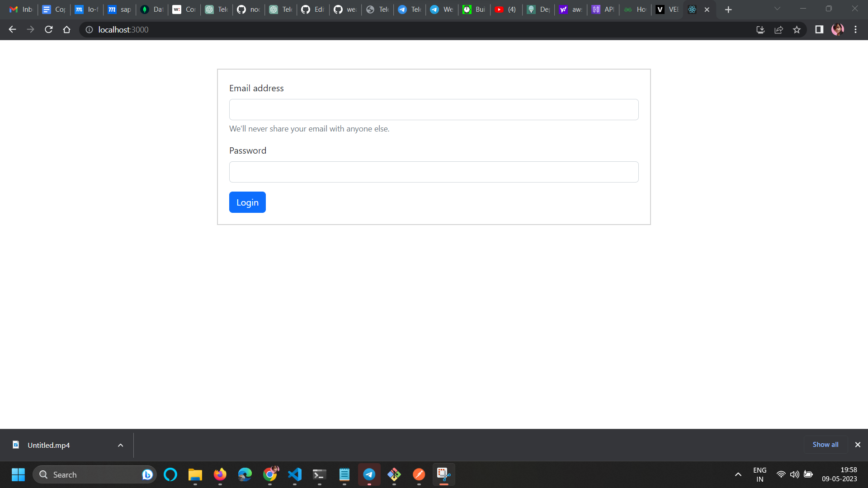Click the home icon in the toolbar
The height and width of the screenshot is (488, 868).
coord(66,29)
